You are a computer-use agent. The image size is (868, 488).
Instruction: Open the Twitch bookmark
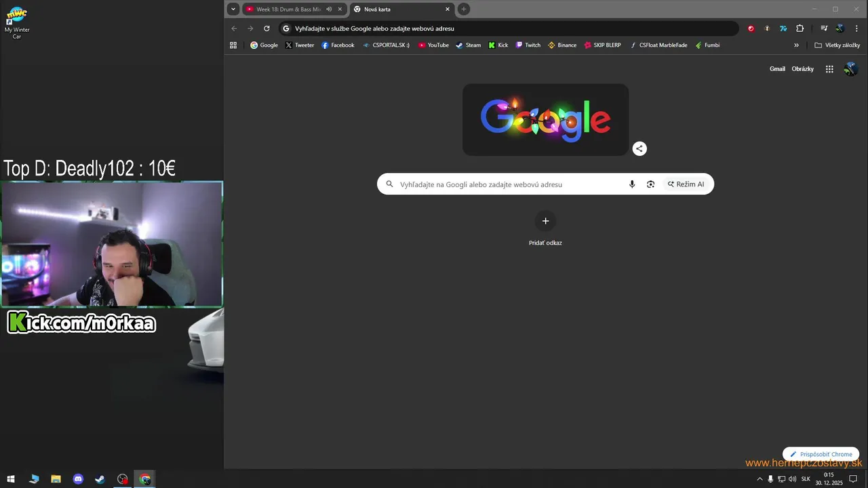point(528,45)
